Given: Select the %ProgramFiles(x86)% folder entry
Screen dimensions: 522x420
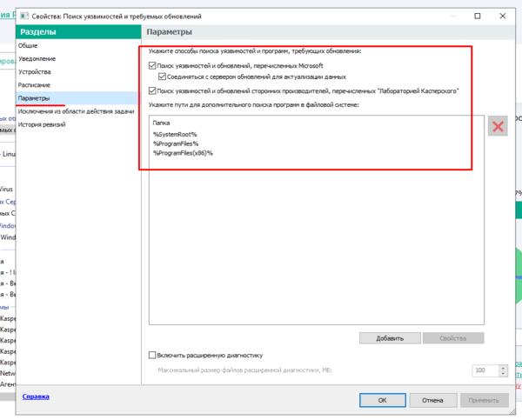Looking at the screenshot, I should 183,153.
